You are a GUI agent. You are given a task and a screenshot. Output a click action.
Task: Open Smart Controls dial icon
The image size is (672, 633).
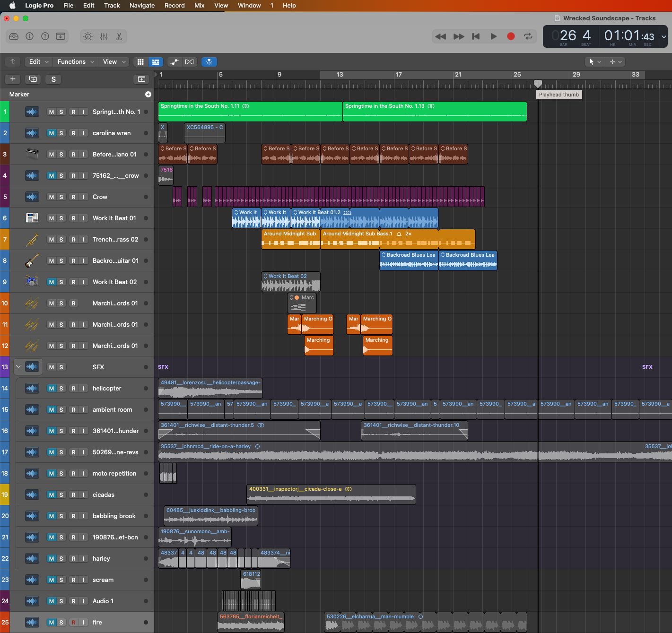pos(88,36)
